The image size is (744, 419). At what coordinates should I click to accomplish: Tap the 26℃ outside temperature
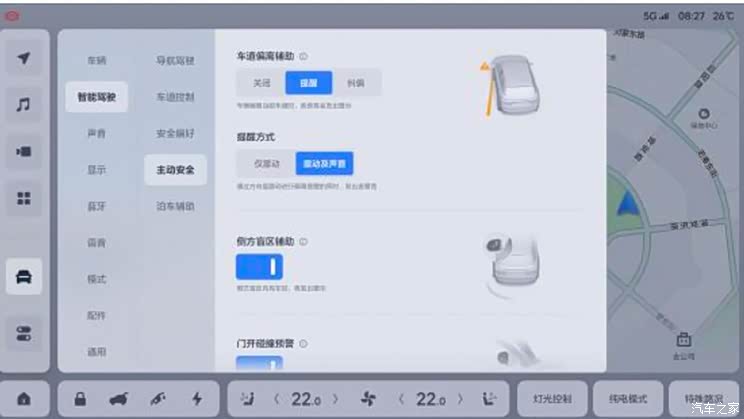pos(723,16)
